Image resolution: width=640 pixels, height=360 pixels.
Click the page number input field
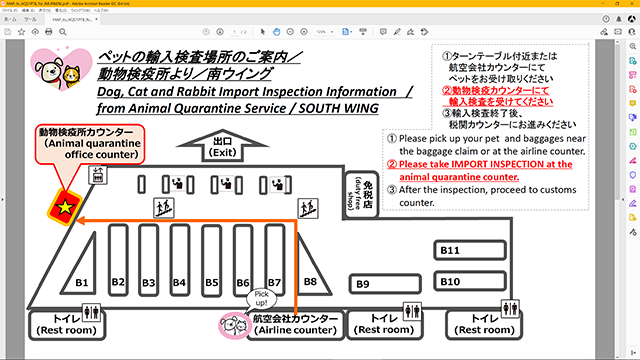tap(235, 32)
